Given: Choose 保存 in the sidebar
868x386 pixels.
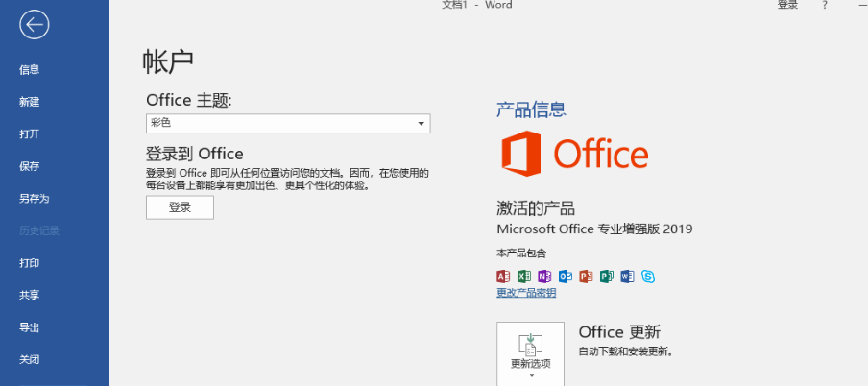Looking at the screenshot, I should (x=30, y=166).
